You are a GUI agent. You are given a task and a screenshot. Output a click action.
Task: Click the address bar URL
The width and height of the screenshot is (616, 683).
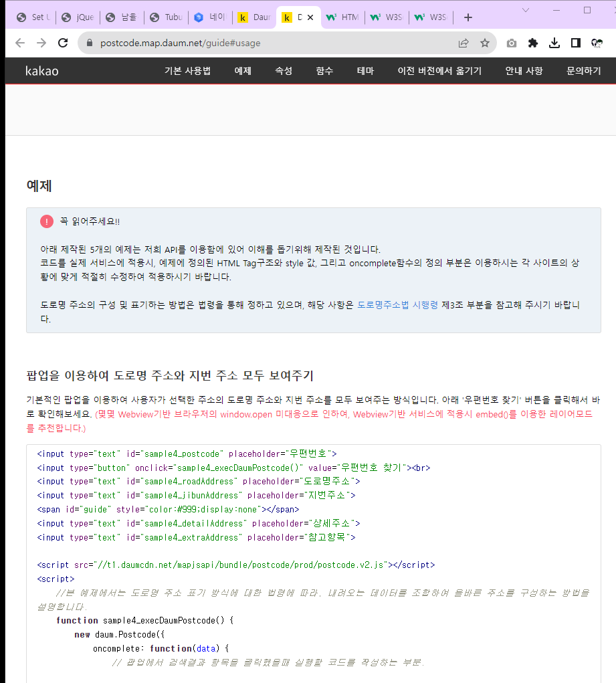(x=181, y=43)
